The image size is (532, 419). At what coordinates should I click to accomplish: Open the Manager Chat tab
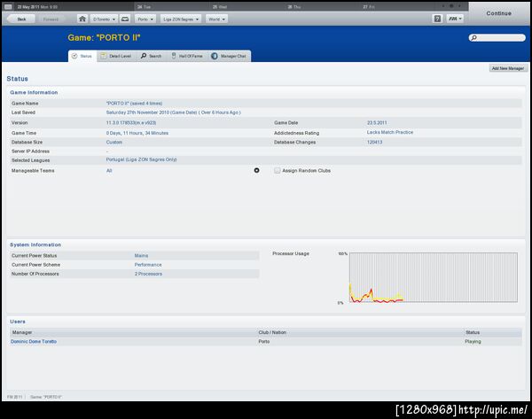point(229,56)
